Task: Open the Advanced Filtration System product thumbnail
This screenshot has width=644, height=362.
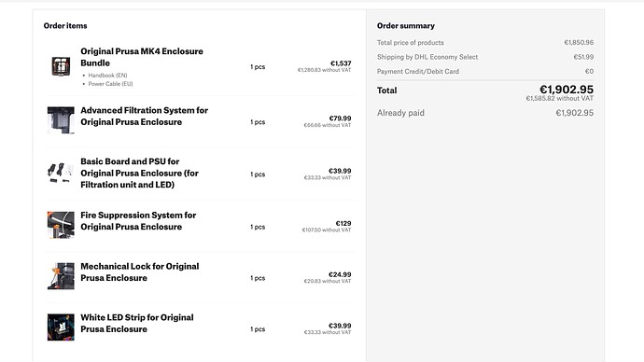Action: pos(61,119)
